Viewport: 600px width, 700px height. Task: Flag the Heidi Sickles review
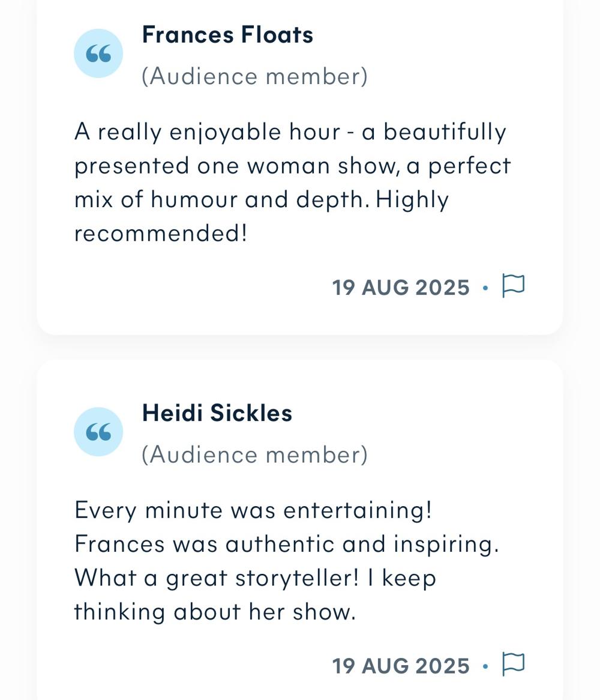click(x=513, y=664)
